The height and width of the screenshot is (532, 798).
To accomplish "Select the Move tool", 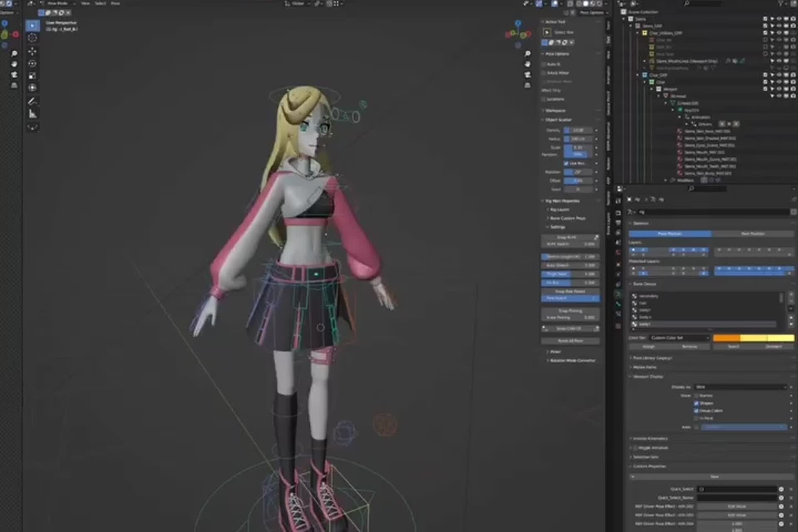I will pos(32,51).
